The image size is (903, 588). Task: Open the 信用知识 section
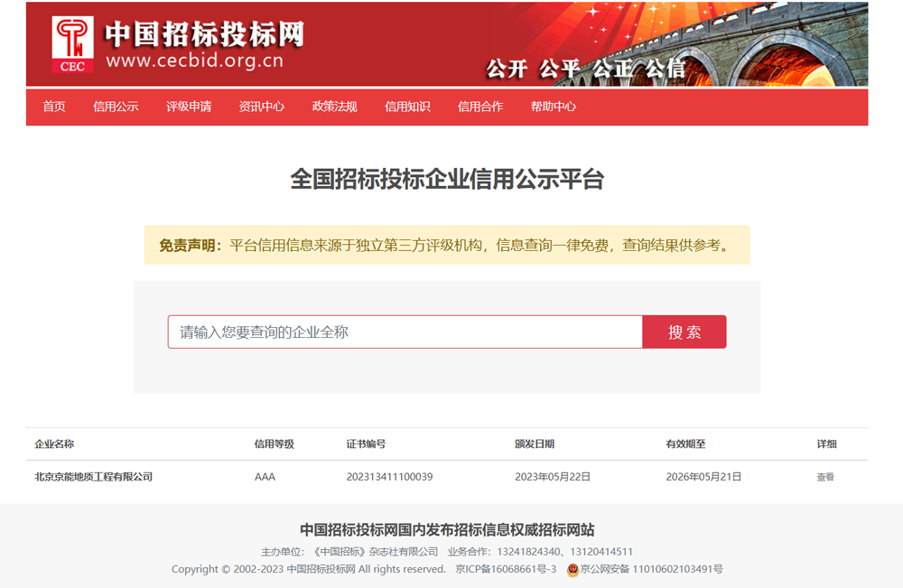pyautogui.click(x=407, y=107)
